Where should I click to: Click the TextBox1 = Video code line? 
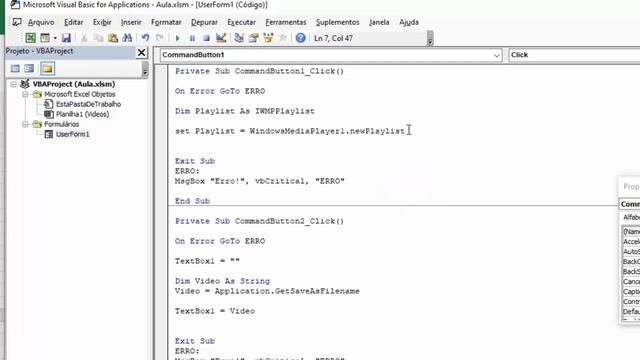tap(215, 311)
